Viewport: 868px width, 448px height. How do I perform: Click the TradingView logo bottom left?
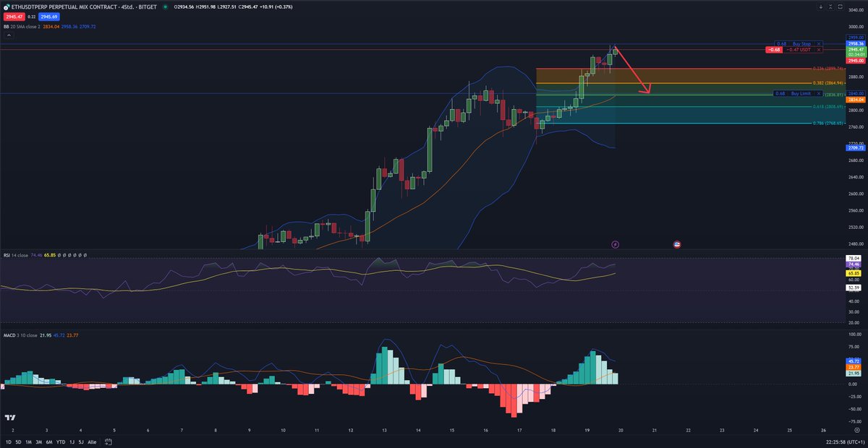[10, 418]
